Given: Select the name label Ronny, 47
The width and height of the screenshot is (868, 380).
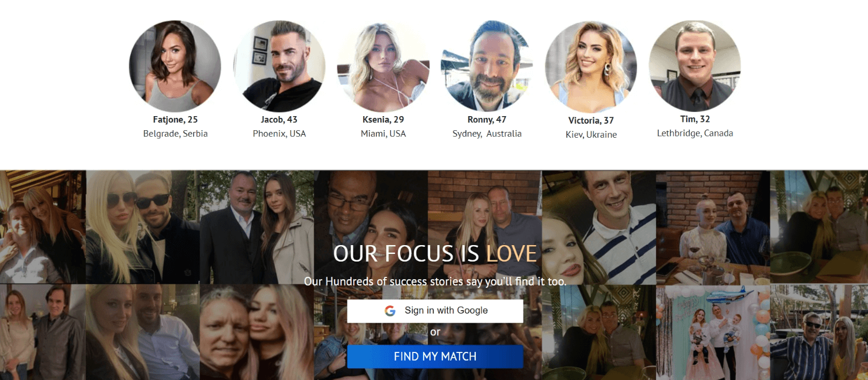Looking at the screenshot, I should click(x=487, y=120).
